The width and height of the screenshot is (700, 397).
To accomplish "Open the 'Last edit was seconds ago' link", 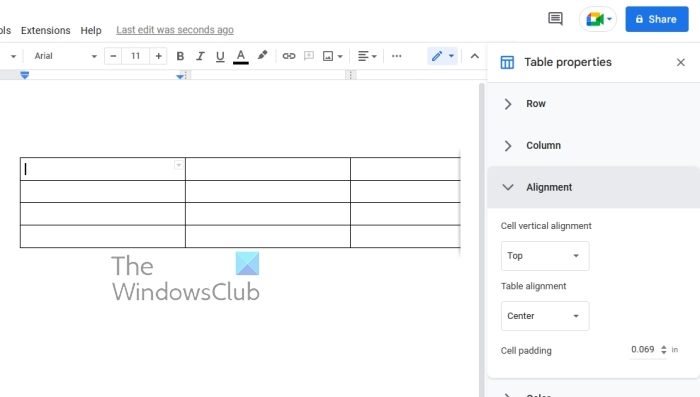I will pos(175,30).
